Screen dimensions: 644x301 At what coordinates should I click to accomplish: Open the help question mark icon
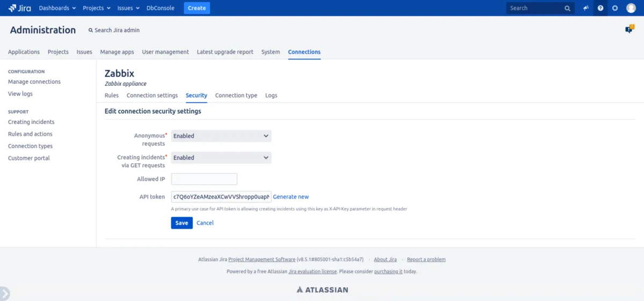click(601, 8)
